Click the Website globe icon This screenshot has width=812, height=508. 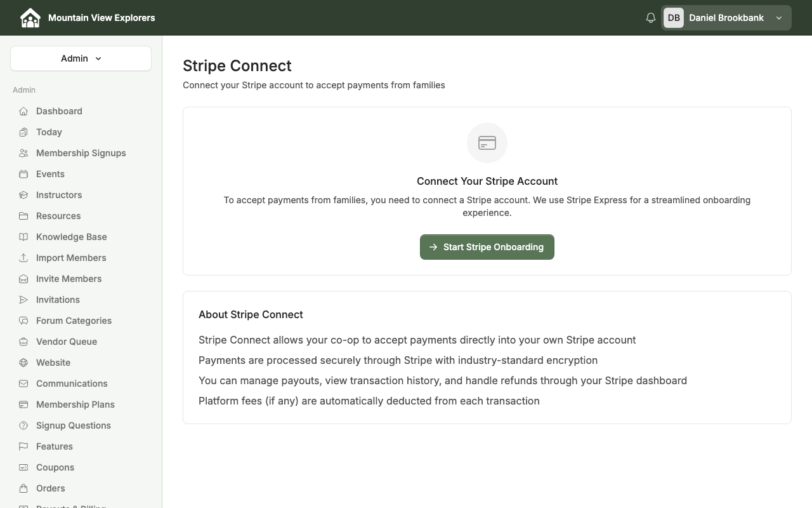[x=23, y=363]
